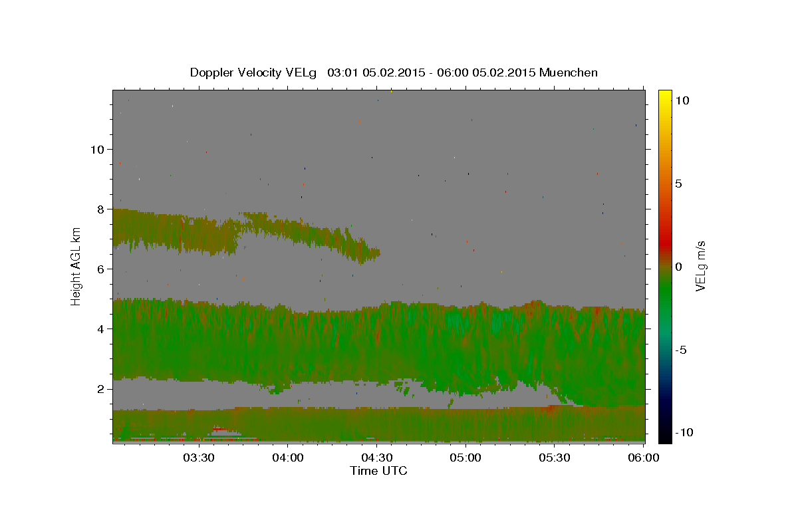
Task: Select the 04:30 time tick label
Action: [376, 458]
